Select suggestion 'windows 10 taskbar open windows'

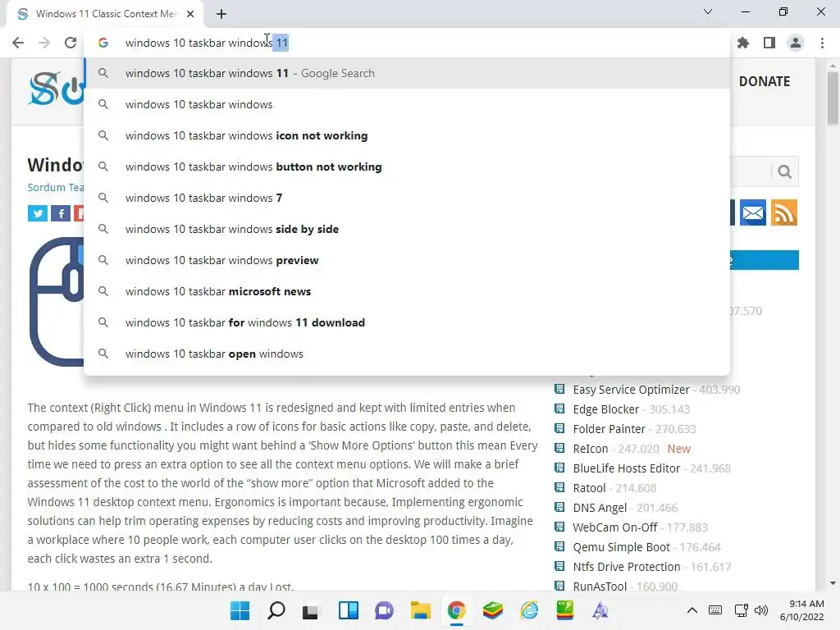pos(407,354)
